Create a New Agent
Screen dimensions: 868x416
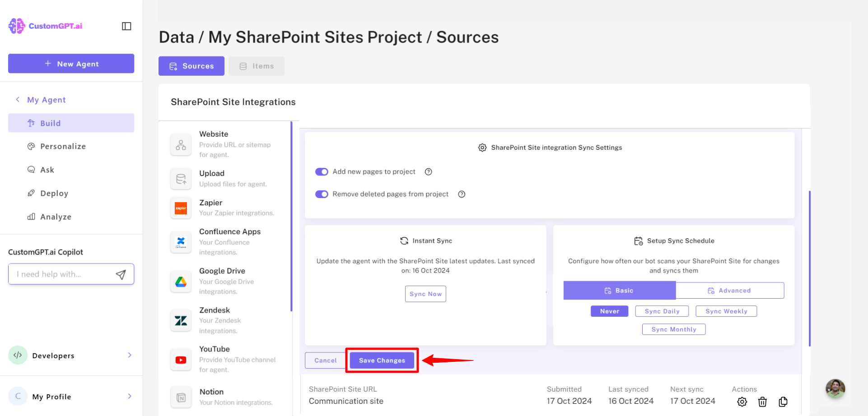tap(71, 64)
